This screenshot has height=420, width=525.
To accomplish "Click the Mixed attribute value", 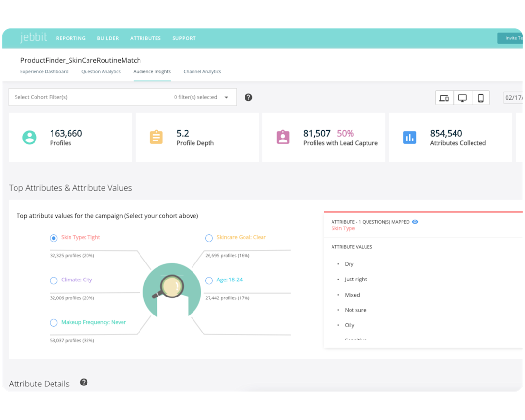I will (x=352, y=295).
